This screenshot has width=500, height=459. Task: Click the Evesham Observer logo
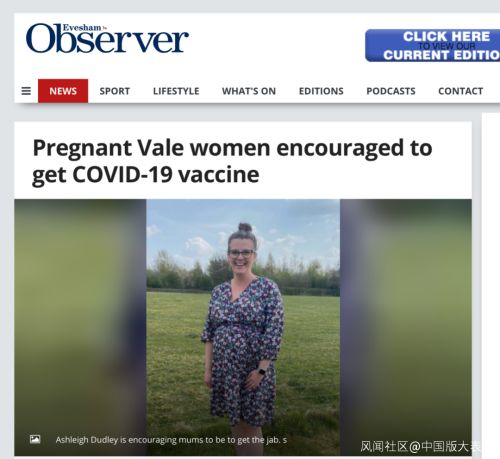(107, 38)
